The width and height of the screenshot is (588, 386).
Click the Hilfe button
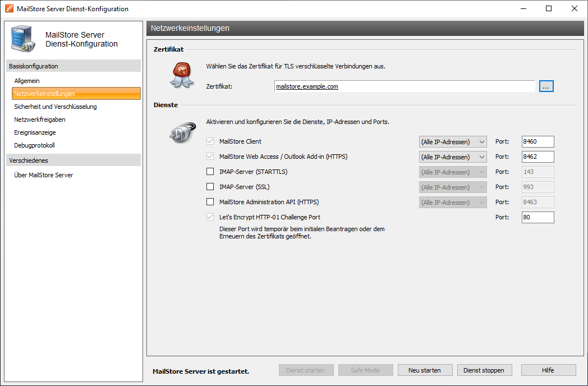click(x=548, y=370)
